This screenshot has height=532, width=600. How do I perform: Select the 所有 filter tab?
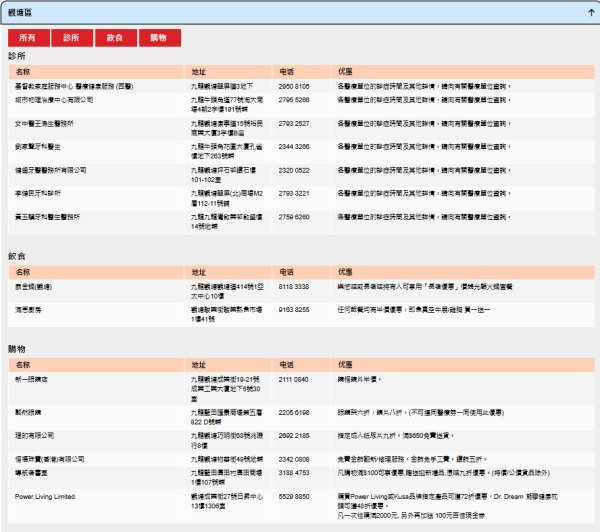[x=29, y=38]
